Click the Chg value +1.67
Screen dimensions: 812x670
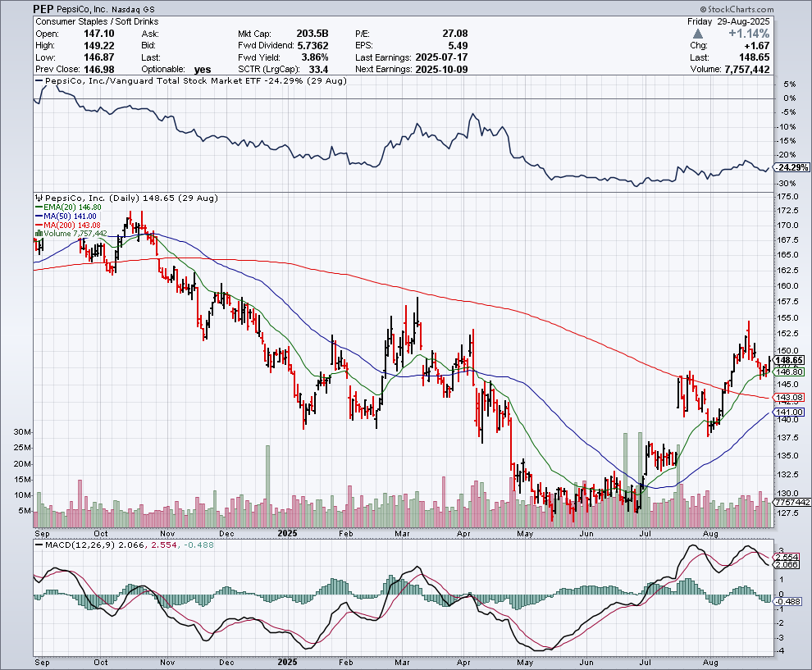pyautogui.click(x=757, y=46)
